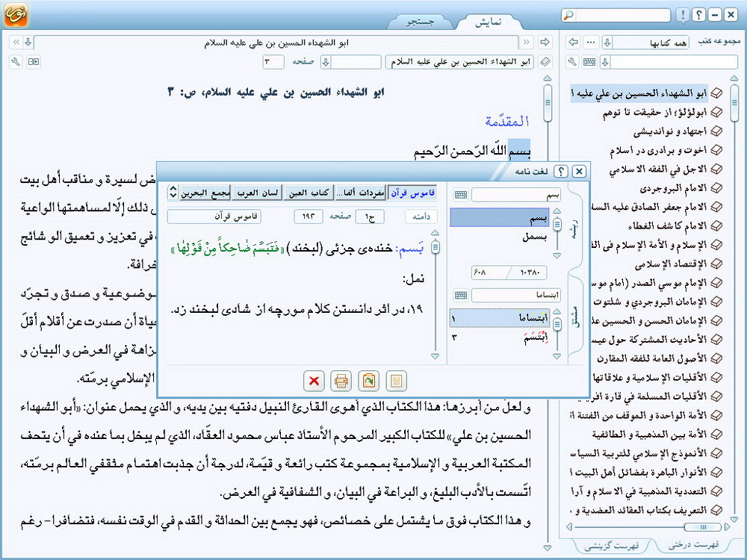
Task: Open dropdown arrow beside the صفحه volume field
Action: 326,62
